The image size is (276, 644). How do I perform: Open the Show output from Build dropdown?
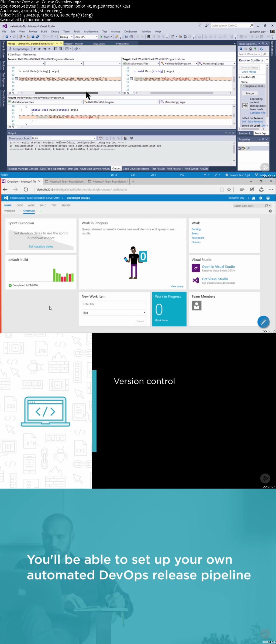(x=64, y=138)
